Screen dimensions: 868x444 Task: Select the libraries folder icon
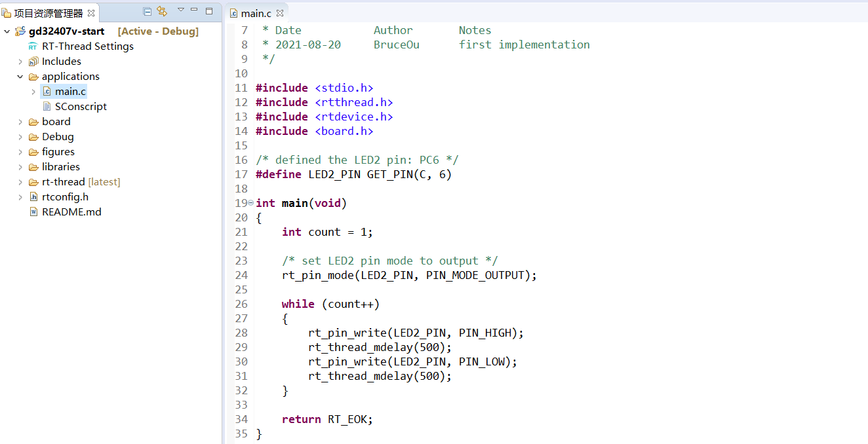(33, 167)
